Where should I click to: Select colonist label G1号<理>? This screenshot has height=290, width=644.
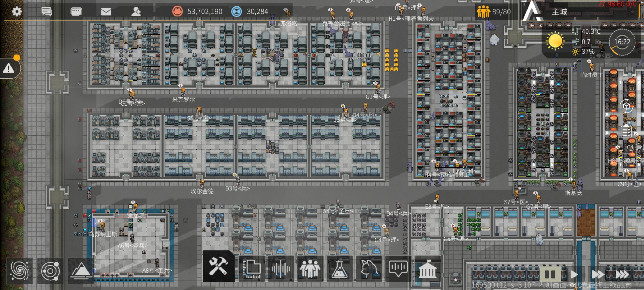point(378,97)
